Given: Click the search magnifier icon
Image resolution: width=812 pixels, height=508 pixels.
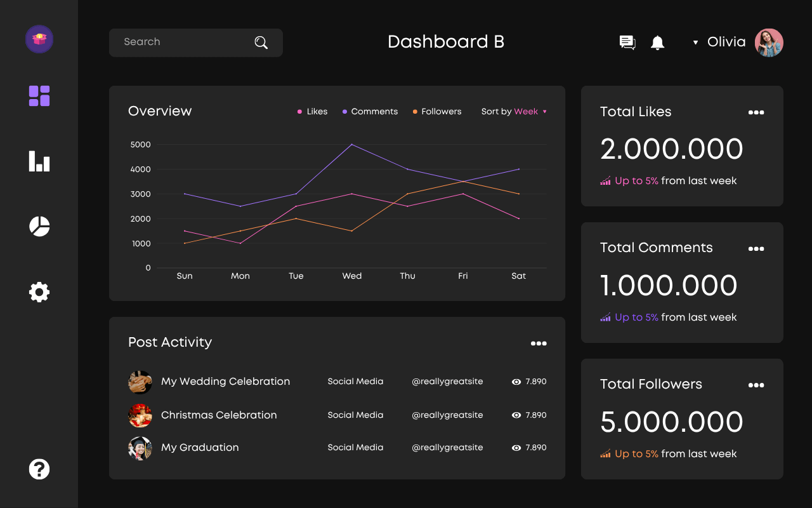Looking at the screenshot, I should (x=261, y=43).
